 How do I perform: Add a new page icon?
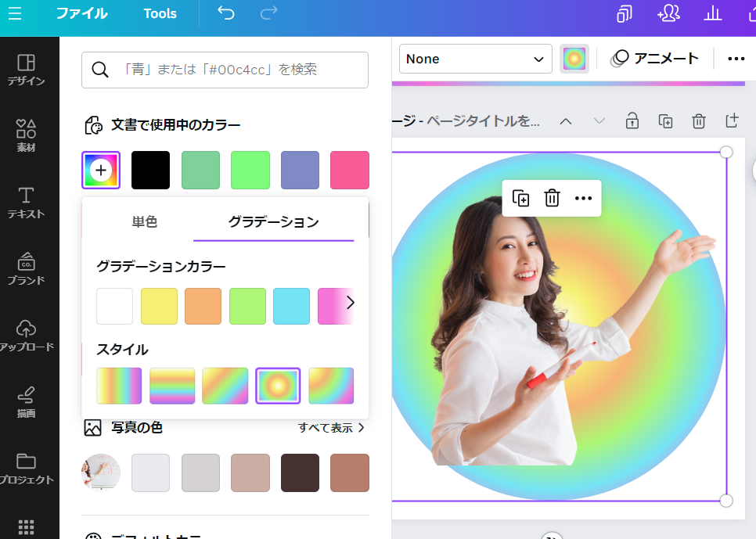click(732, 121)
